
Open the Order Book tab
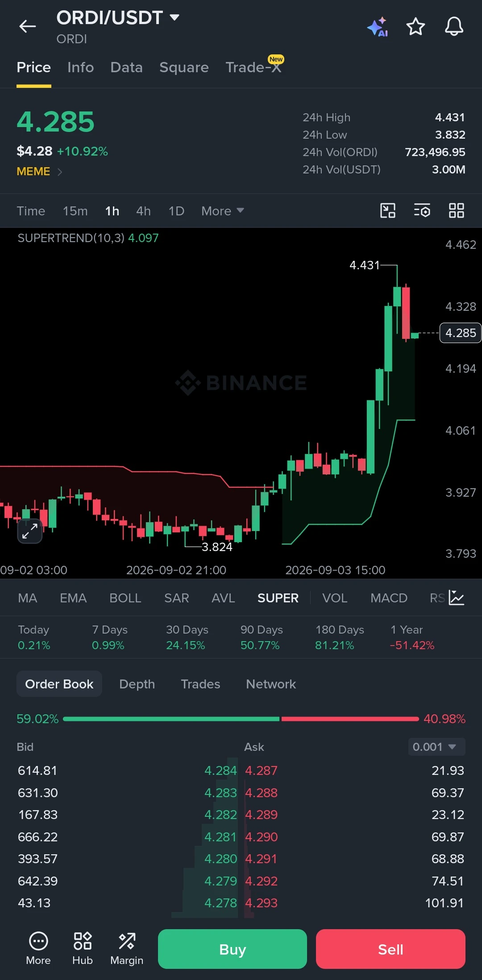coord(59,684)
